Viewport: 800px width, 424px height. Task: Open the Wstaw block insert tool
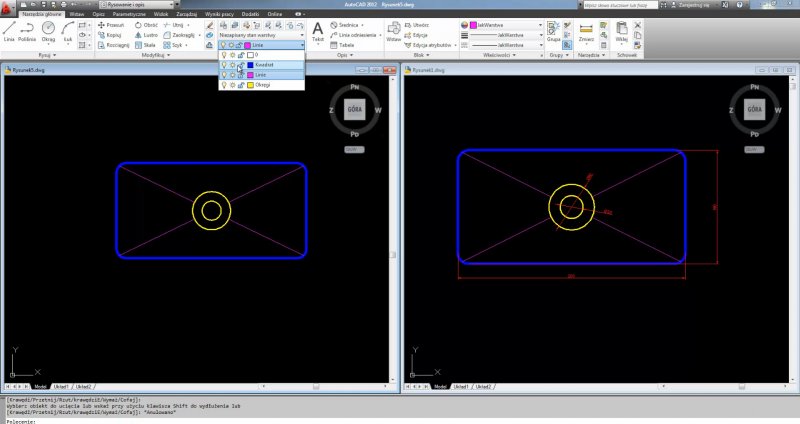[392, 32]
